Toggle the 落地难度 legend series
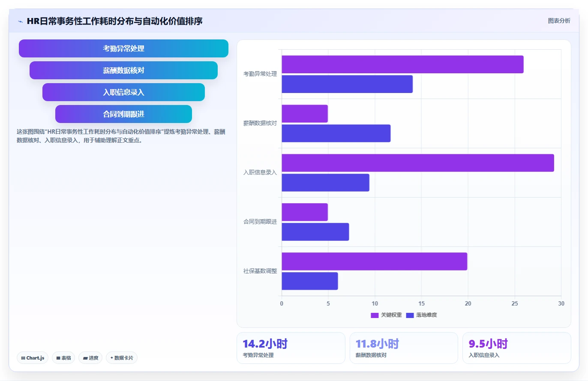 [x=421, y=315]
